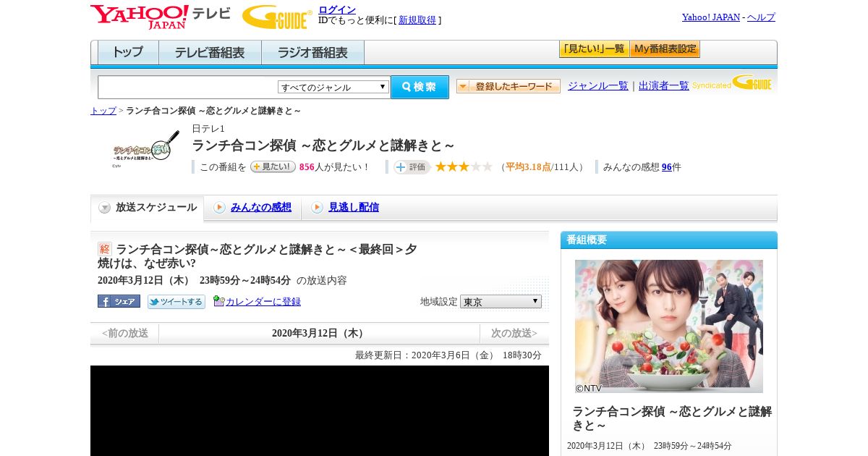
Task: Expand the 東京 region dropdown
Action: pos(501,302)
